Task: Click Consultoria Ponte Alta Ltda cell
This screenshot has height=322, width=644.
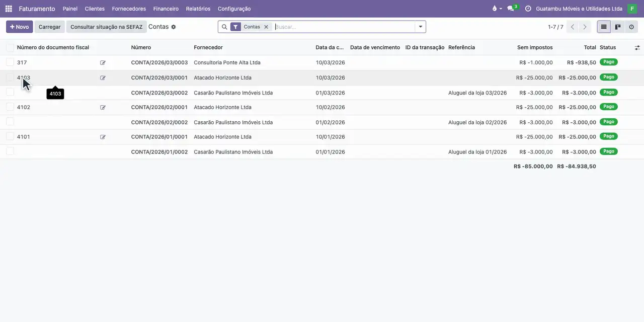Action: (227, 63)
